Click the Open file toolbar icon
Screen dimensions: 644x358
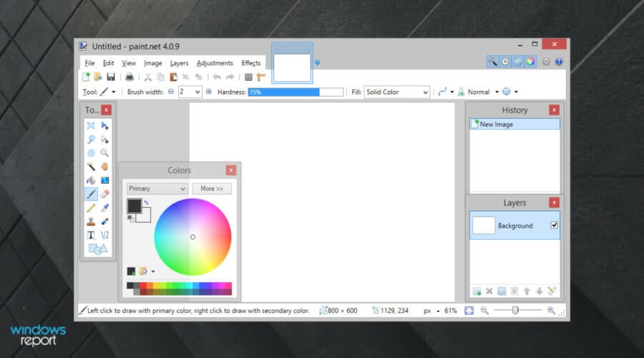tap(98, 77)
